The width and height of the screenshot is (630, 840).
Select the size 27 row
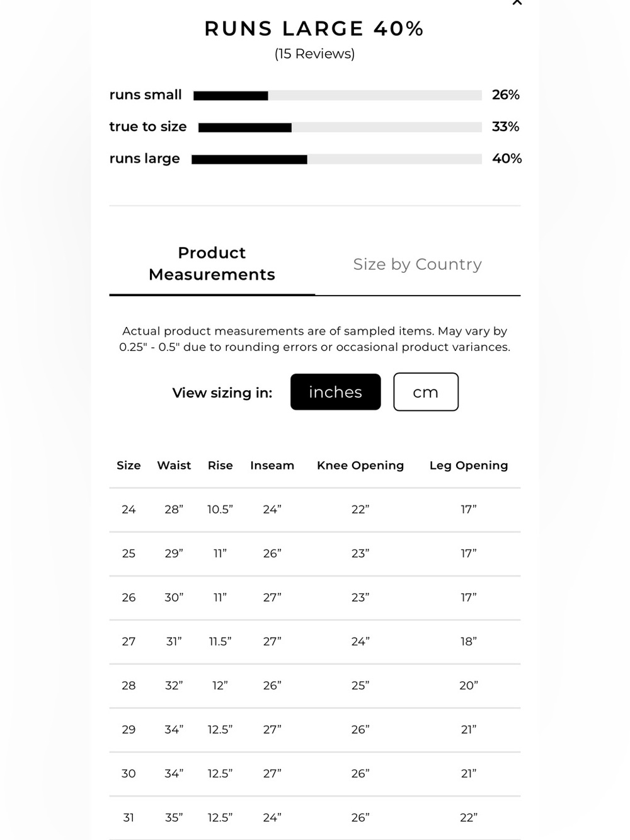point(315,642)
